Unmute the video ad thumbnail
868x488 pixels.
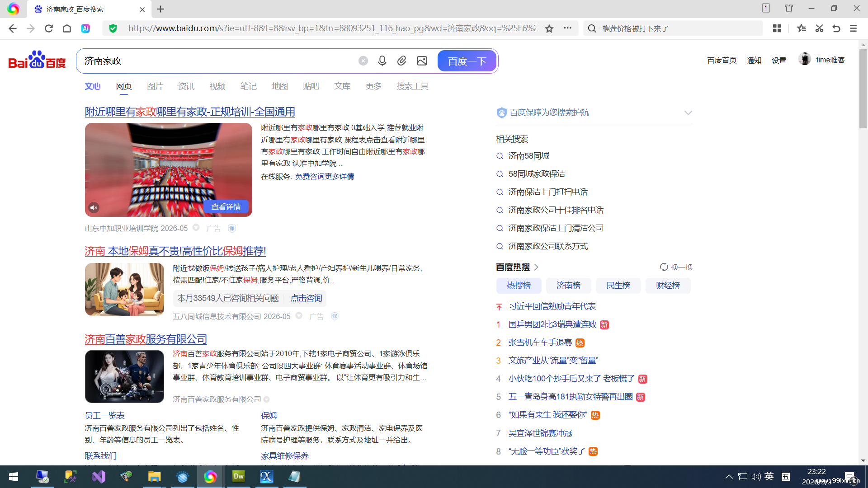tap(94, 207)
